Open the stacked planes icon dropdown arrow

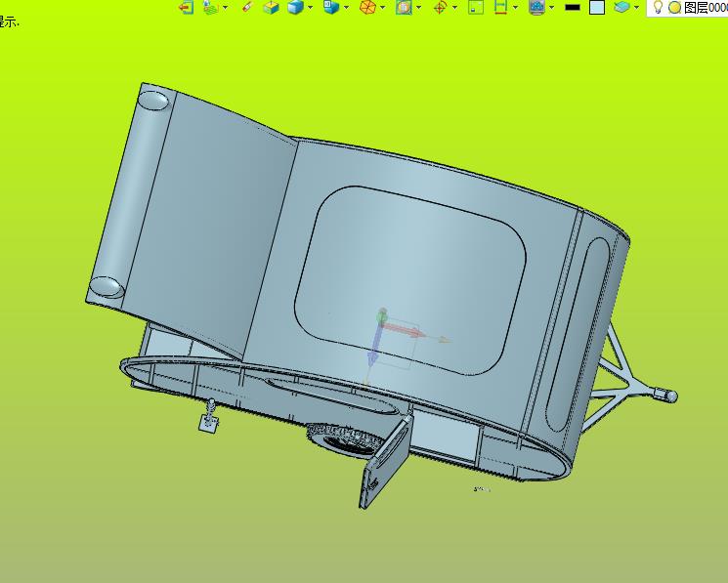(226, 8)
